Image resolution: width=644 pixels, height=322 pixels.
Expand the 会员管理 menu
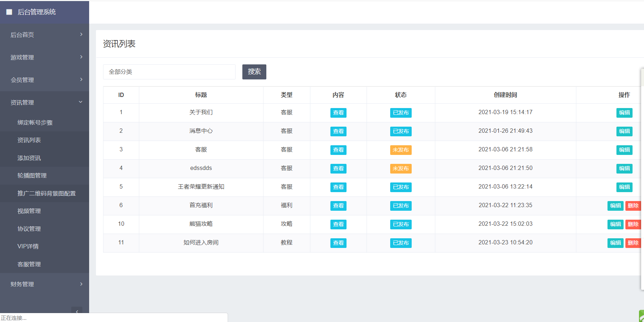coord(44,80)
